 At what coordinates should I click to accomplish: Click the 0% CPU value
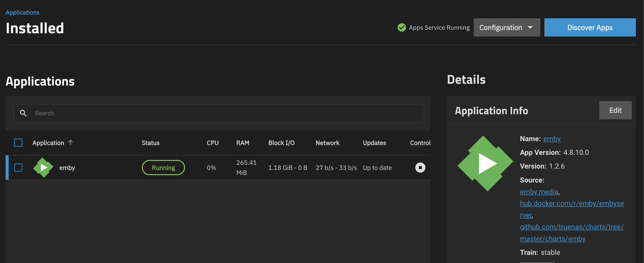pos(211,168)
